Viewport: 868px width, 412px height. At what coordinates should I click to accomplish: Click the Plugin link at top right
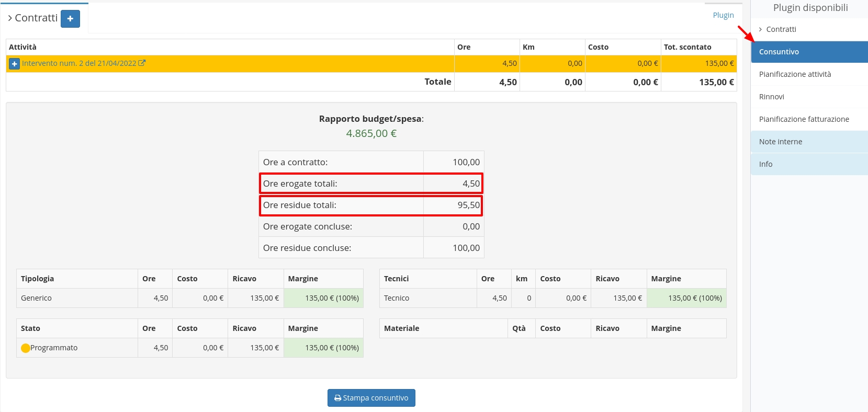click(723, 15)
